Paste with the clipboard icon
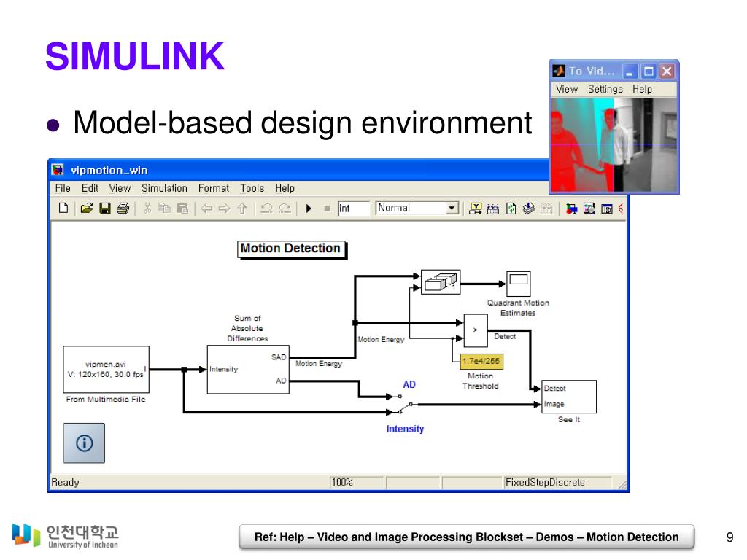Screen dimensions: 747x560 pos(182,208)
